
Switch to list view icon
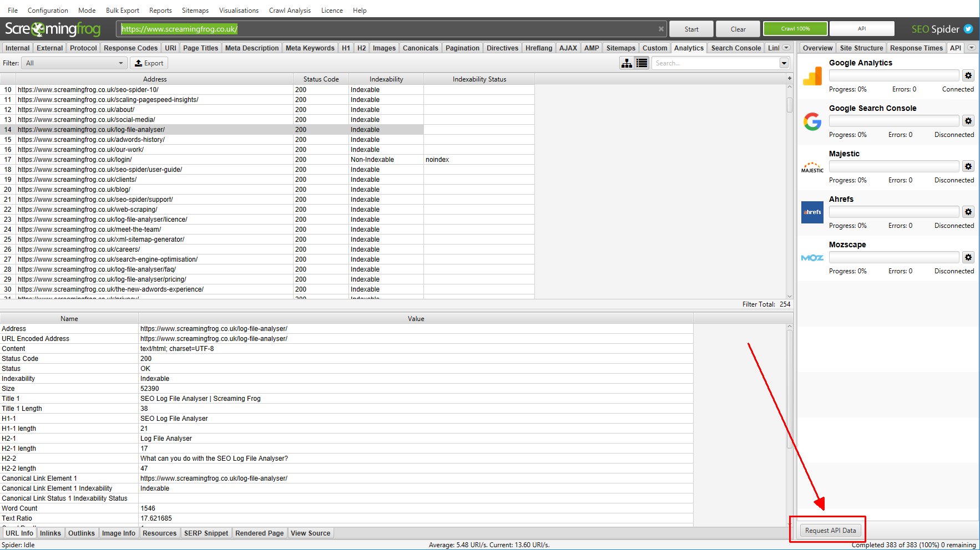(641, 63)
